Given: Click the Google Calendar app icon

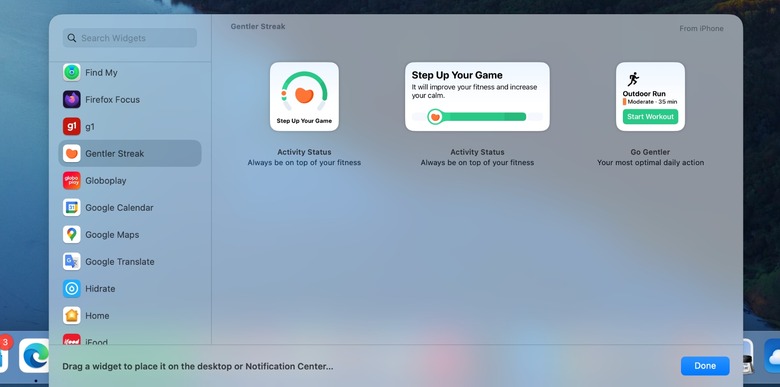Looking at the screenshot, I should [x=72, y=207].
